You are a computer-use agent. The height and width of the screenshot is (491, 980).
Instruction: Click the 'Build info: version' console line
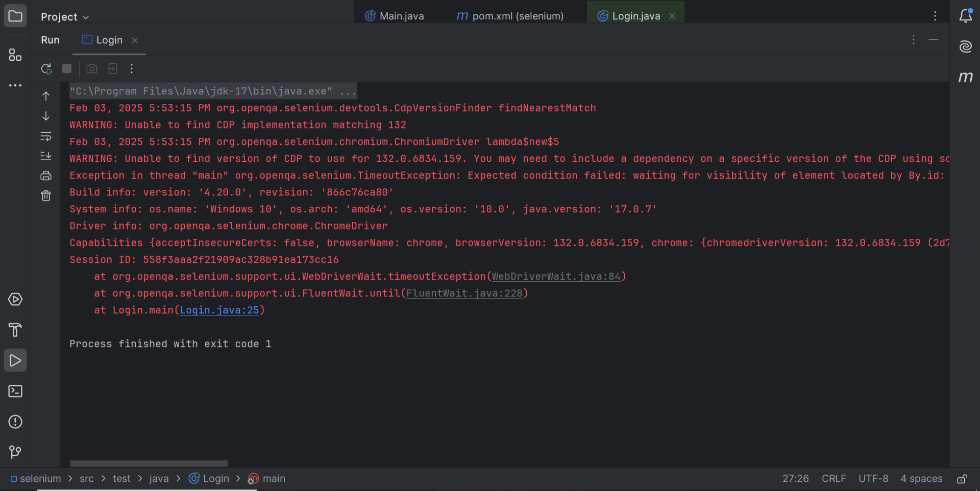232,192
